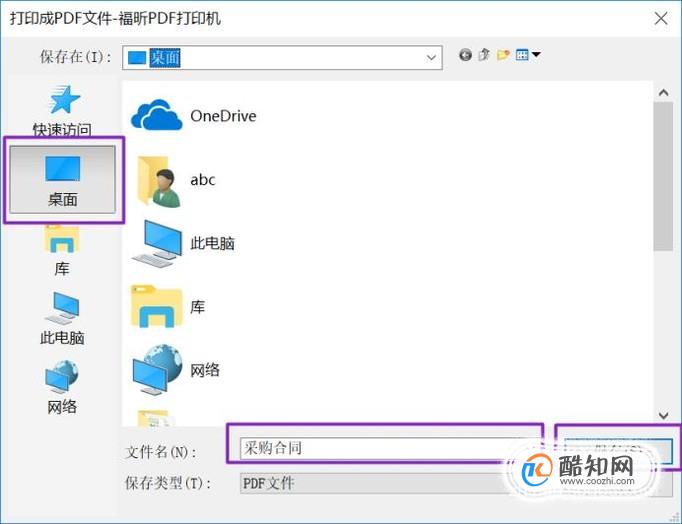682x524 pixels.
Task: Select the 库 folder icon in file list
Action: point(157,306)
